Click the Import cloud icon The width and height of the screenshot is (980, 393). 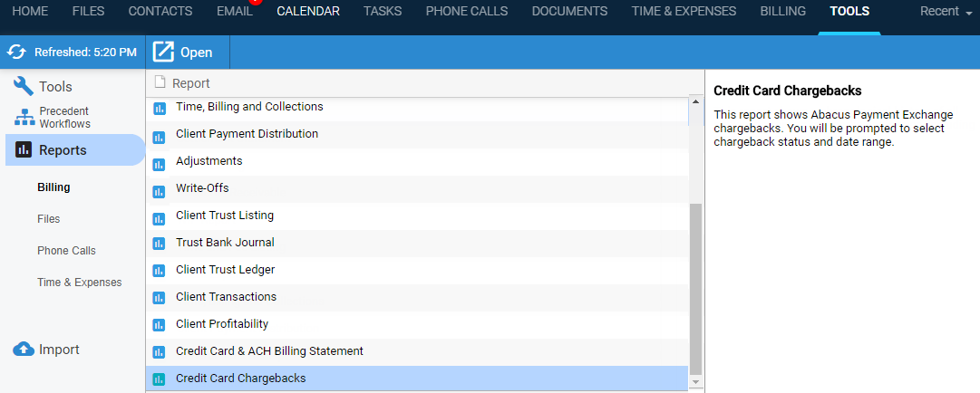pyautogui.click(x=24, y=350)
